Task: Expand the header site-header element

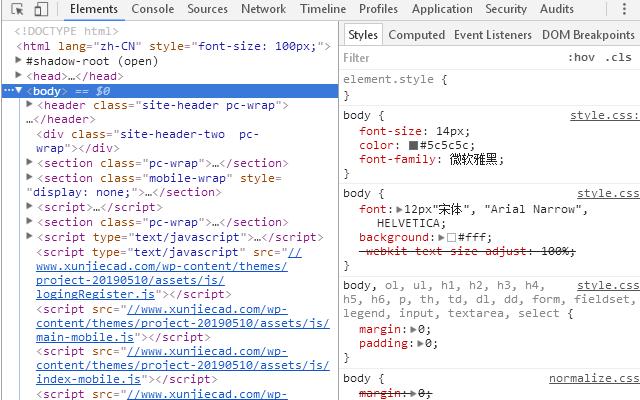Action: point(30,105)
